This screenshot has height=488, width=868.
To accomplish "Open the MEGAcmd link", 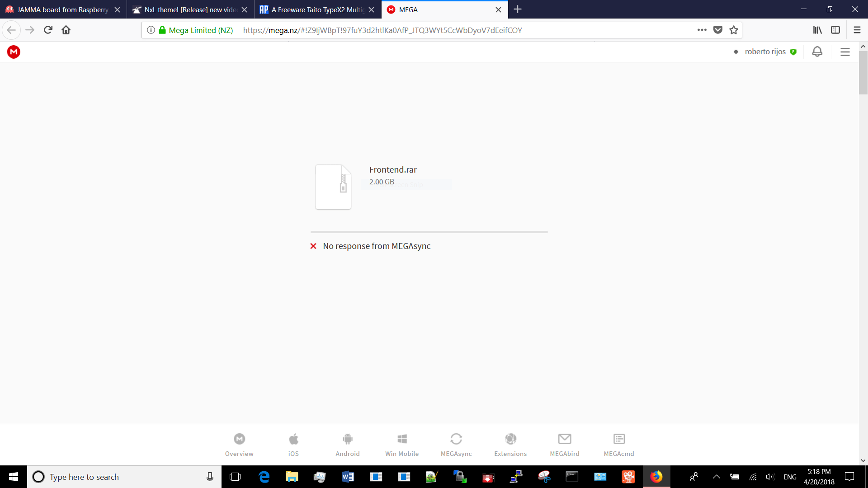I will (x=619, y=445).
